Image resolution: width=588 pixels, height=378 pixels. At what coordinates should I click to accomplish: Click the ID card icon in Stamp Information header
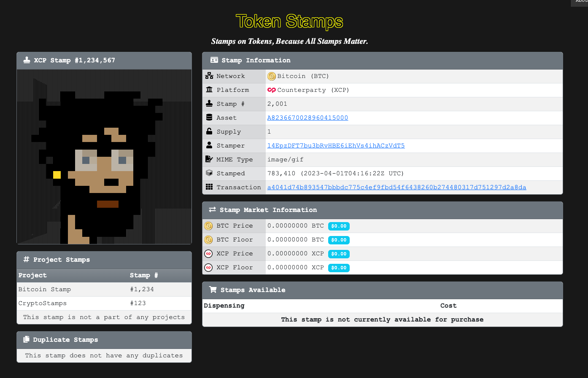point(214,60)
